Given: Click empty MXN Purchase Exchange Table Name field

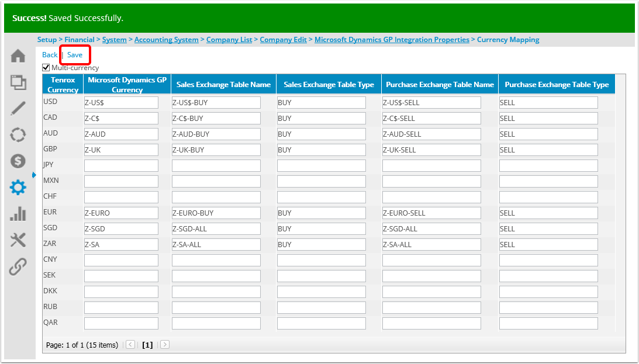Looking at the screenshot, I should (x=431, y=181).
